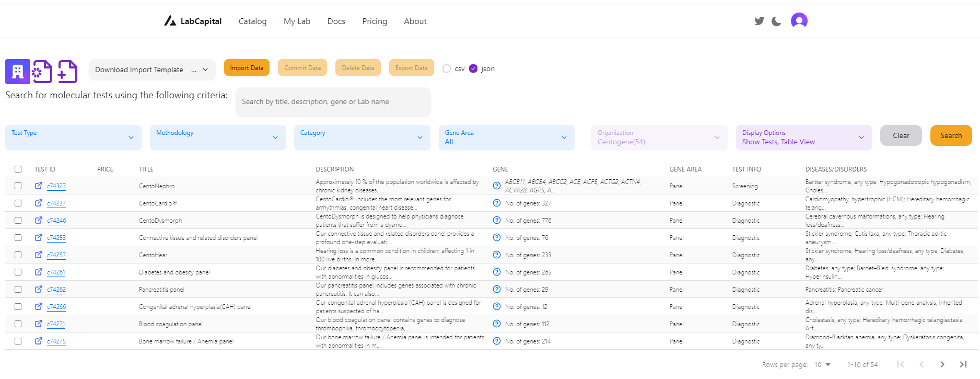
Task: Open the Pricing page
Action: 375,21
